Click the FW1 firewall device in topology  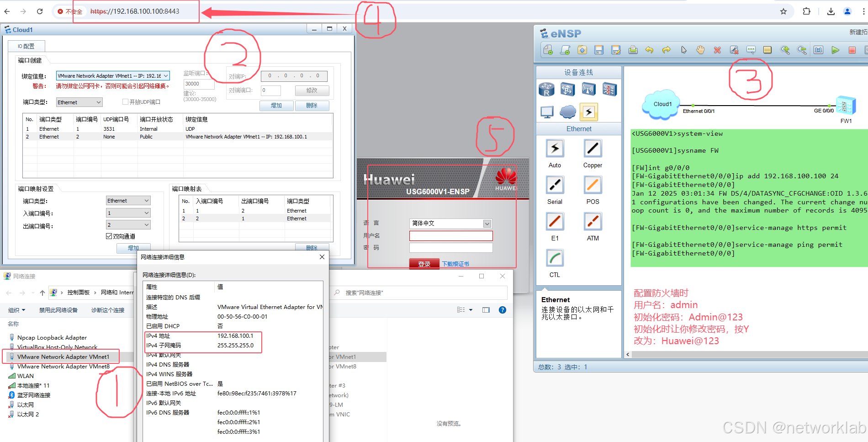click(x=846, y=106)
